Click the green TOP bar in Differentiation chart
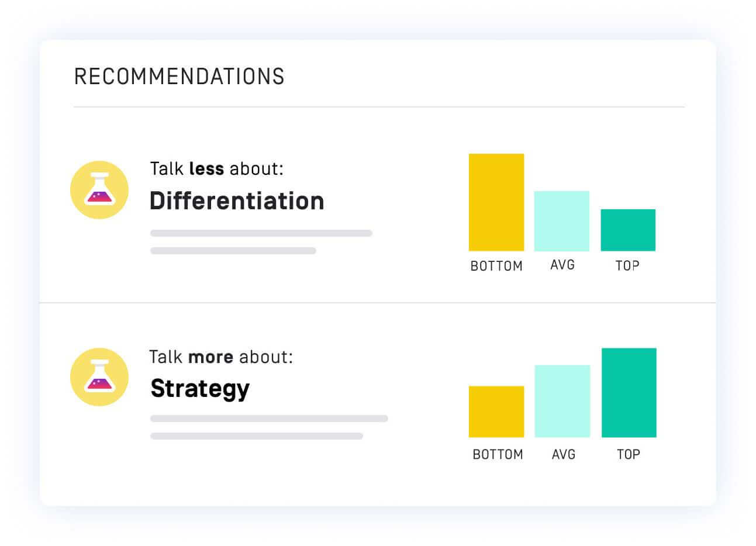This screenshot has height=546, width=756. click(x=628, y=230)
